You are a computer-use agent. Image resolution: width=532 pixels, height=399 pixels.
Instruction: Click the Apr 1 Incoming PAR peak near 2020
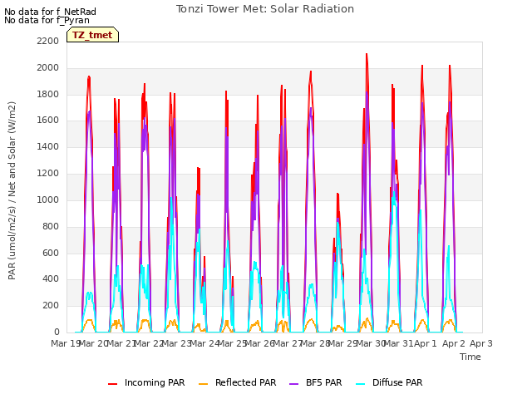tap(422, 66)
